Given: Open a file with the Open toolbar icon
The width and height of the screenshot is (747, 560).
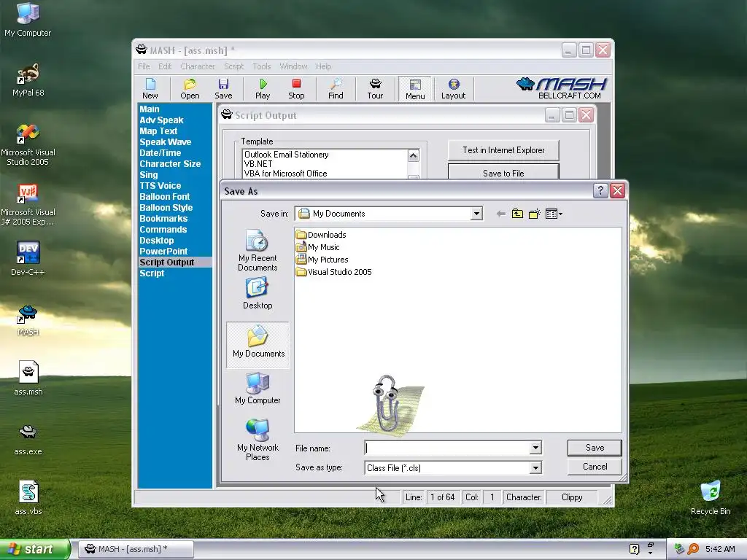Looking at the screenshot, I should click(x=190, y=89).
